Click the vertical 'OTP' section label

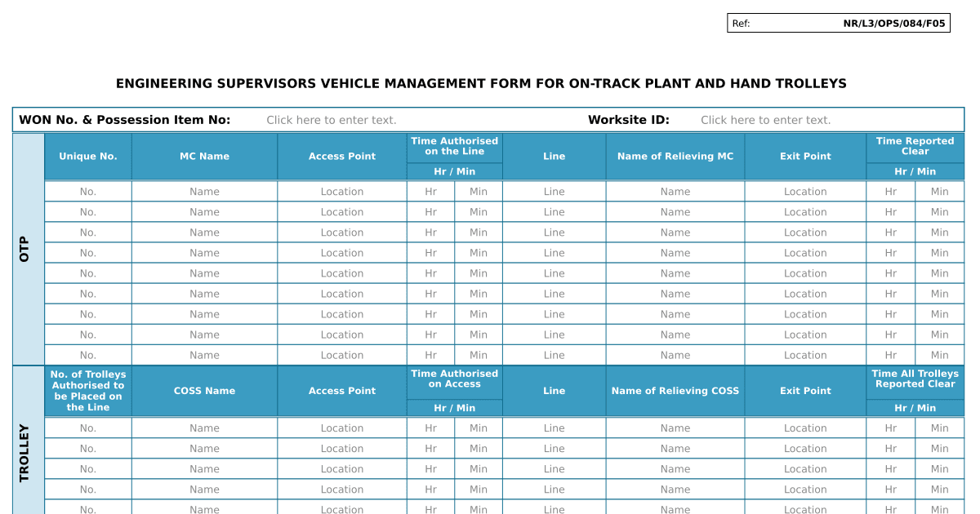(24, 249)
